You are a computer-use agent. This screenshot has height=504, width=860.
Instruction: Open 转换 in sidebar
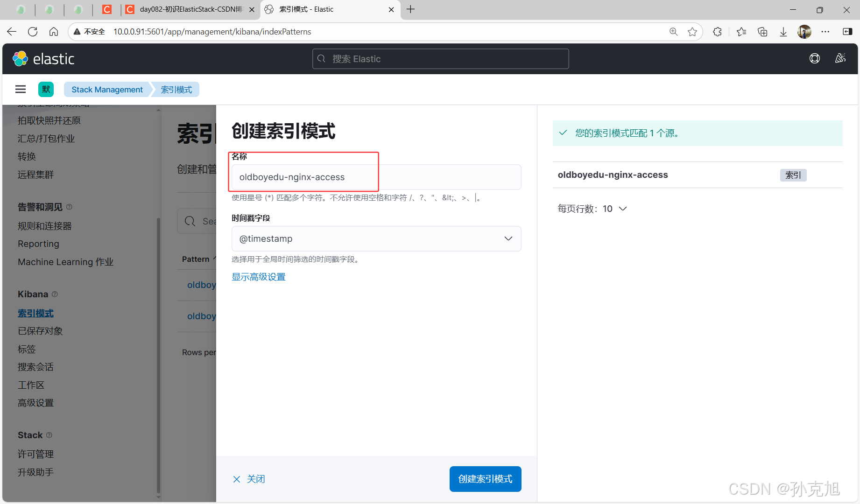click(x=27, y=156)
